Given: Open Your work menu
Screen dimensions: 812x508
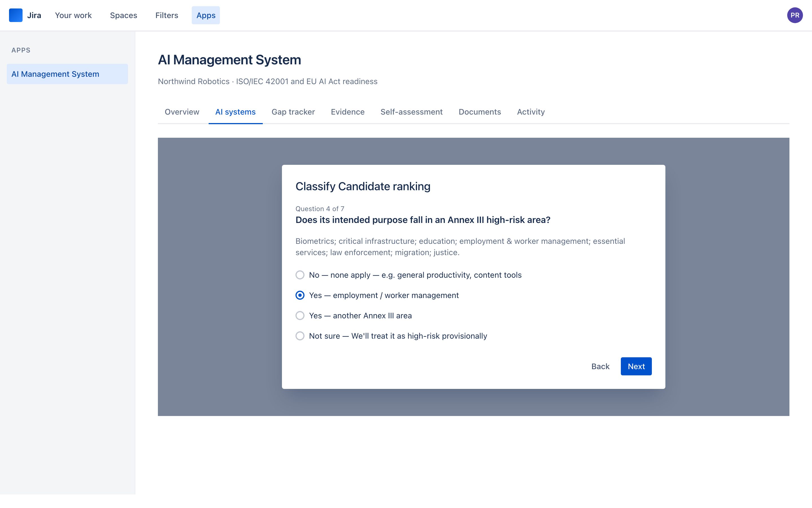Looking at the screenshot, I should pos(73,15).
